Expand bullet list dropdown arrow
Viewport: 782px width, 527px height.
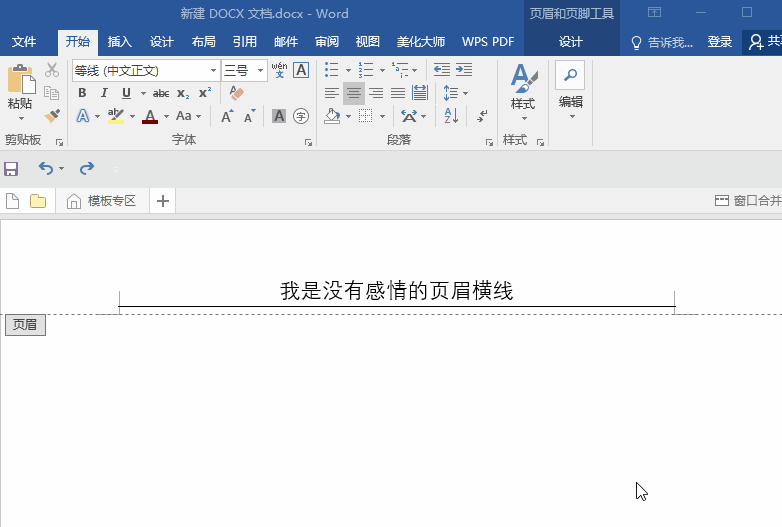pos(348,70)
